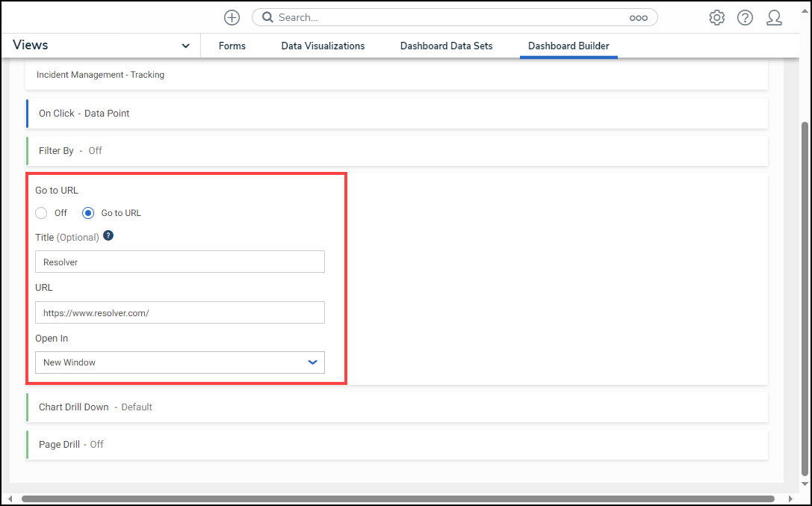Open the Open In New Window dropdown
The height and width of the screenshot is (506, 812).
[x=180, y=362]
